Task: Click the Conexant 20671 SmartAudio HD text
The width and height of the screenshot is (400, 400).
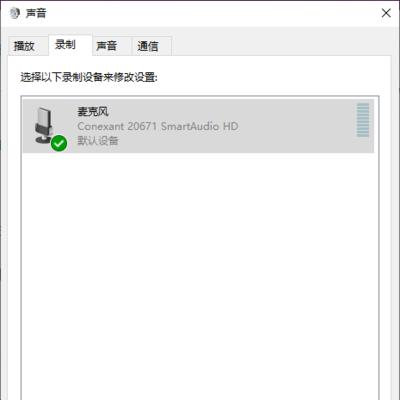Action: pos(158,126)
